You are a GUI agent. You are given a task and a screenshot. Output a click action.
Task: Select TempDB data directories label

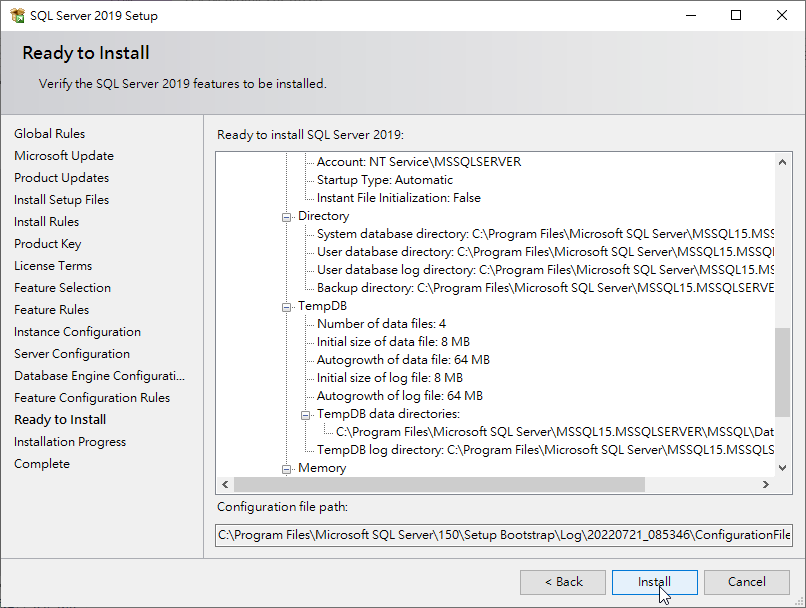click(x=388, y=414)
